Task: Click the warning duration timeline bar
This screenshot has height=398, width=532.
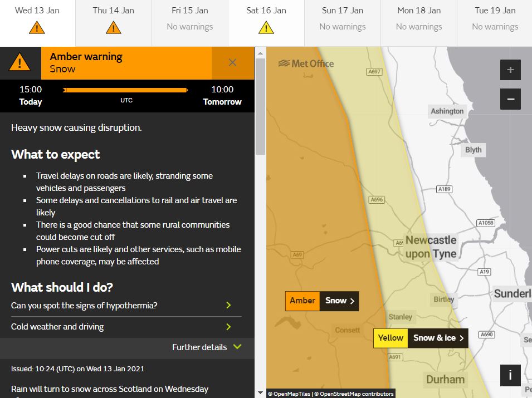Action: point(126,90)
